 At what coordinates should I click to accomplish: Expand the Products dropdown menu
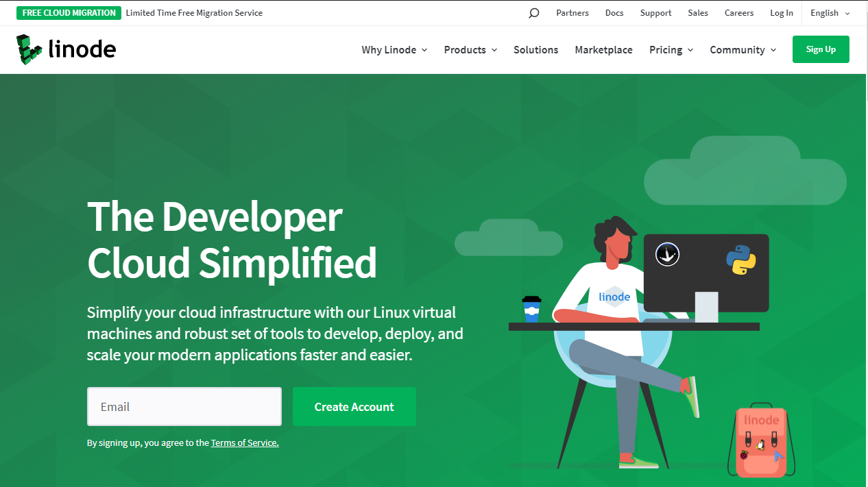tap(470, 50)
